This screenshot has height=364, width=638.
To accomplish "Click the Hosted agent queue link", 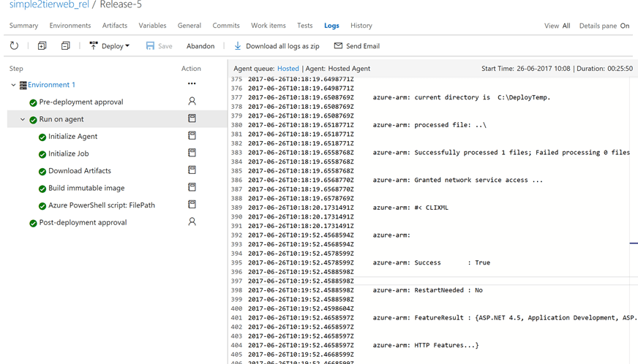I will [x=288, y=69].
